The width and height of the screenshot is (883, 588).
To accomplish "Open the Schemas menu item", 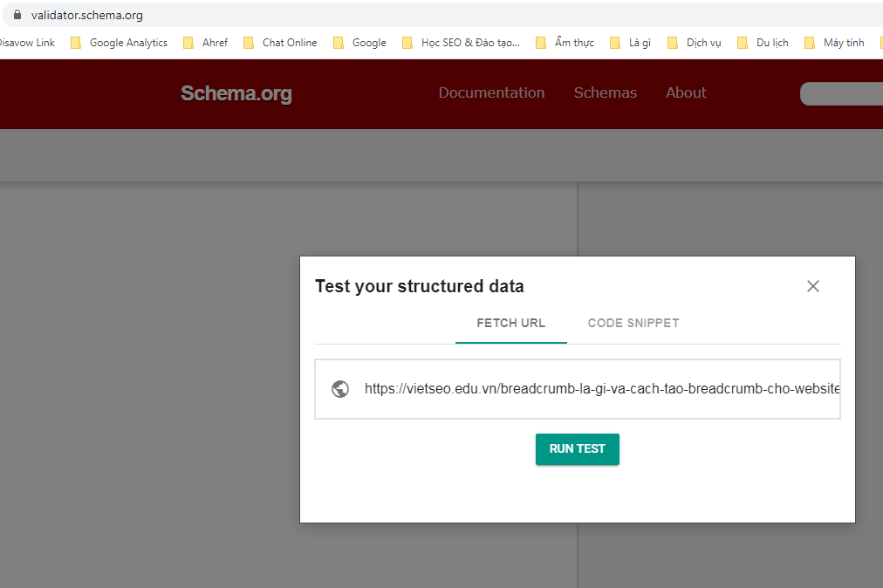I will [x=605, y=92].
